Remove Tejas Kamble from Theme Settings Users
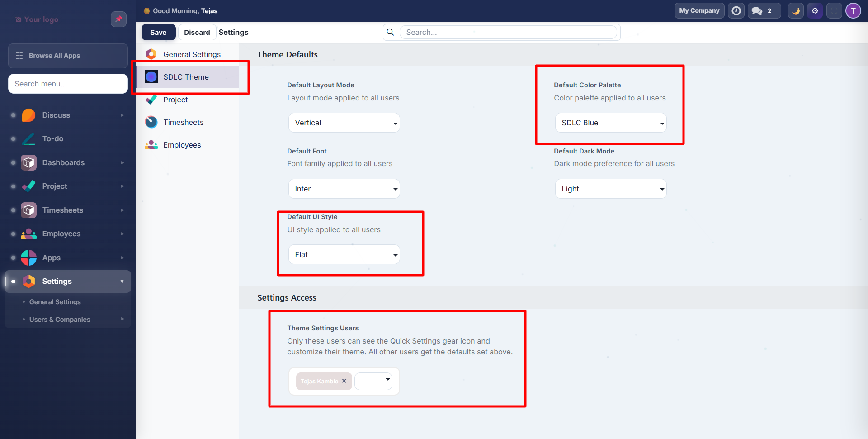 [344, 381]
